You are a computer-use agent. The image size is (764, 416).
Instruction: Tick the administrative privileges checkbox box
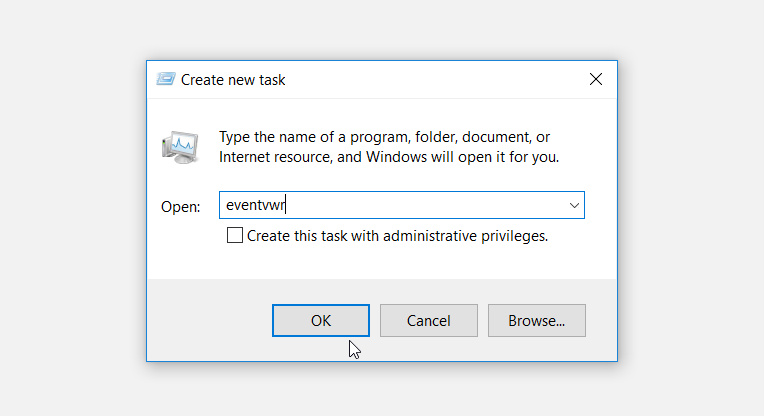(235, 236)
